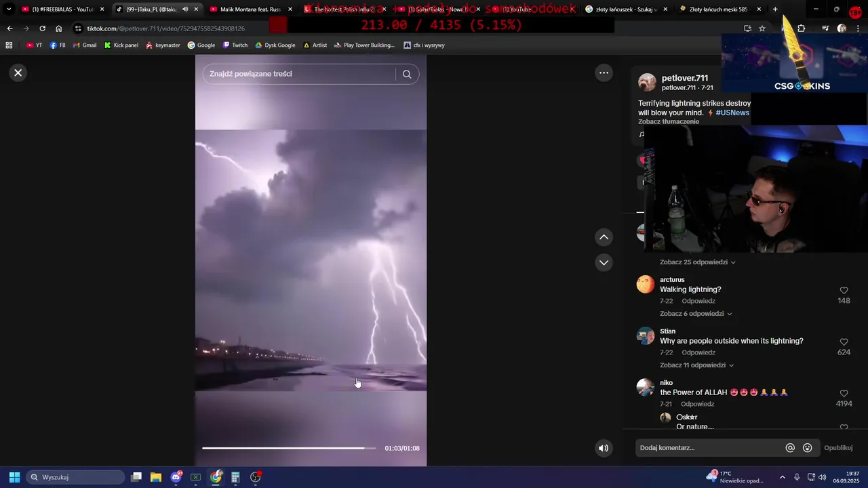Bookmark this page with the star icon
Viewport: 868px width, 488px height.
click(x=762, y=28)
